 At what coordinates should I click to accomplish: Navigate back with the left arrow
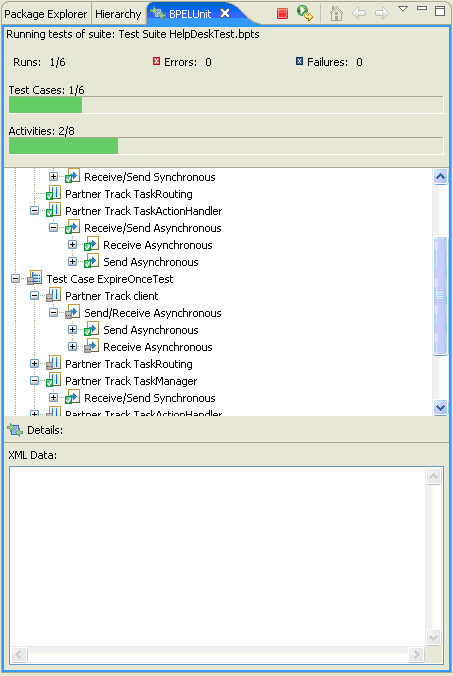pos(359,13)
